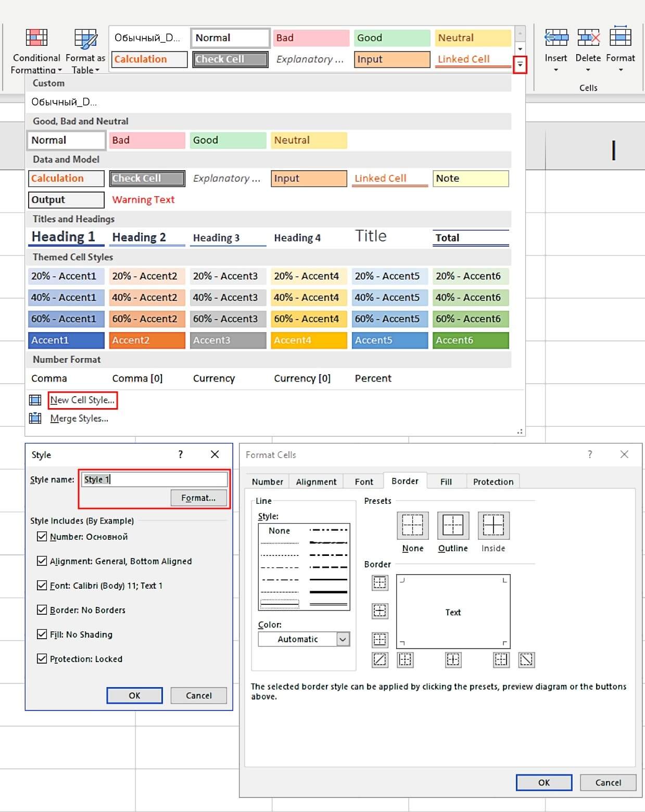Apply the Note cell style
The width and height of the screenshot is (645, 812).
click(x=471, y=178)
